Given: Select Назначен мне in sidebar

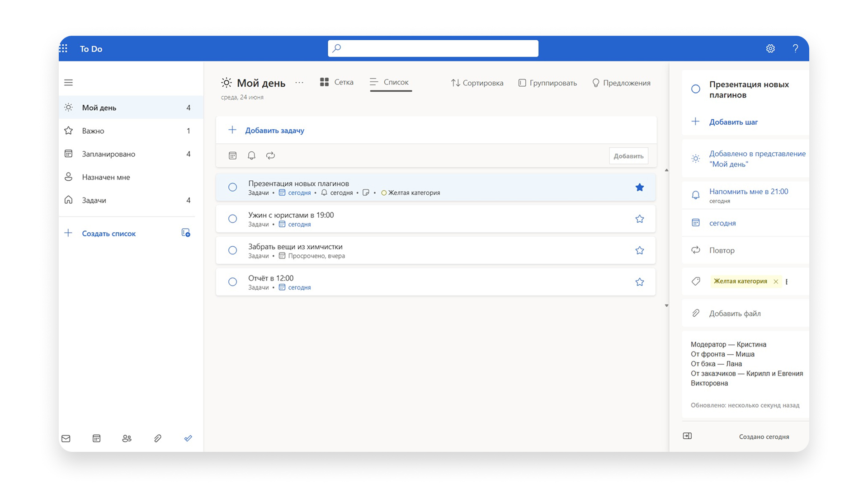Looking at the screenshot, I should point(131,177).
